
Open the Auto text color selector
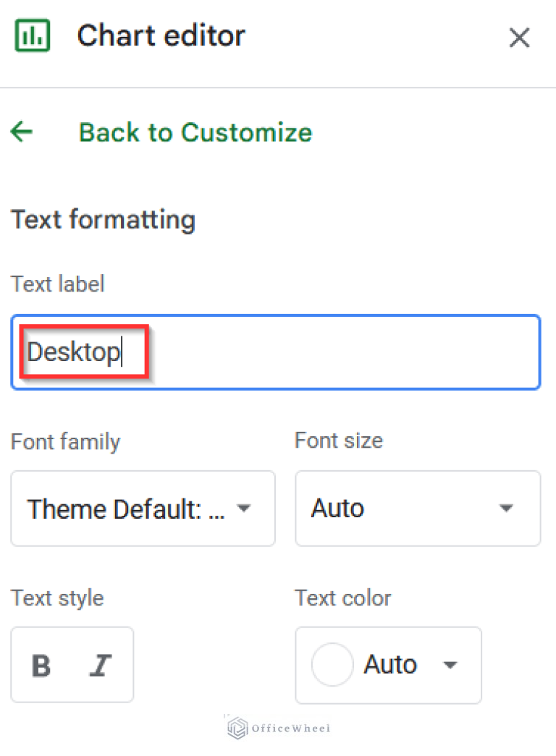tap(388, 665)
